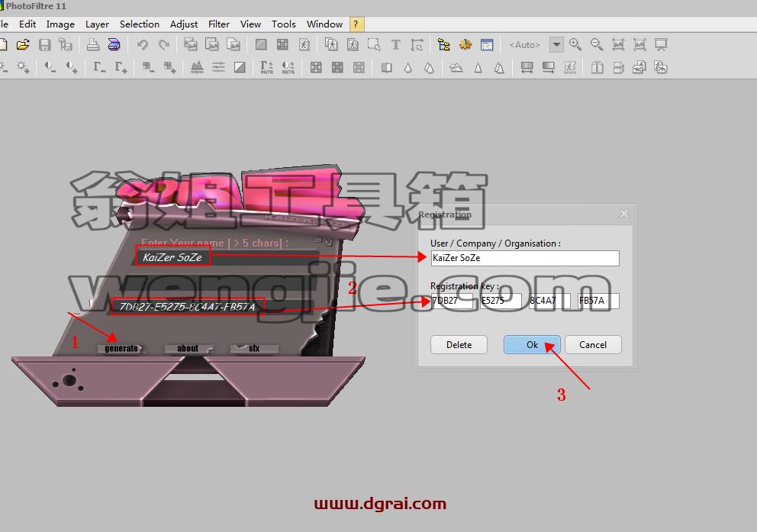Click the keygen sfx button

tap(254, 349)
